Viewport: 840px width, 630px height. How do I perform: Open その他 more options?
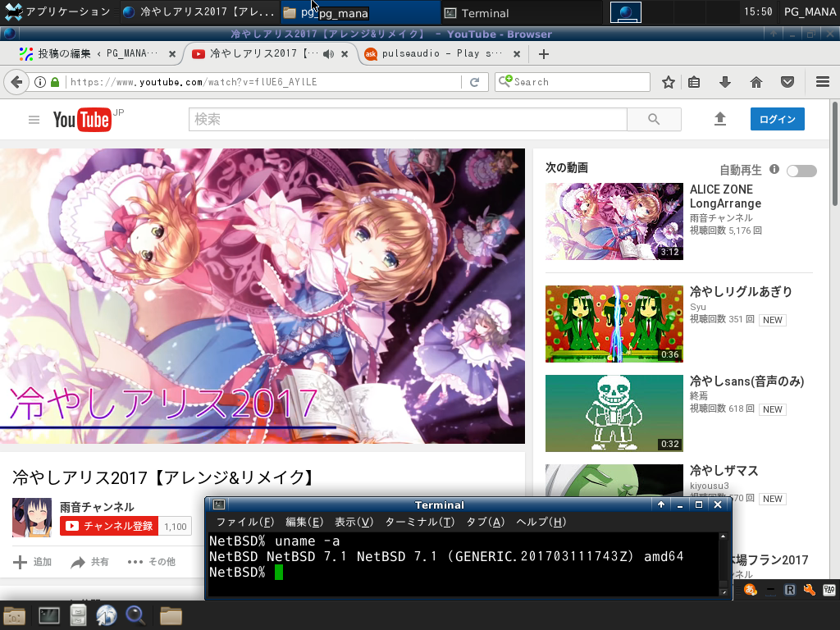pos(152,562)
